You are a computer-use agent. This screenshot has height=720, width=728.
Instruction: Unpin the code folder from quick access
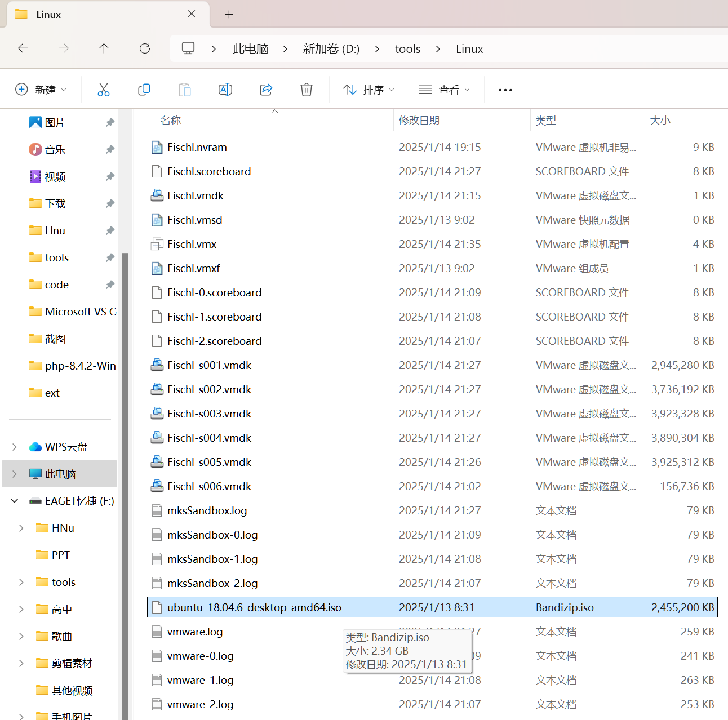click(x=110, y=285)
